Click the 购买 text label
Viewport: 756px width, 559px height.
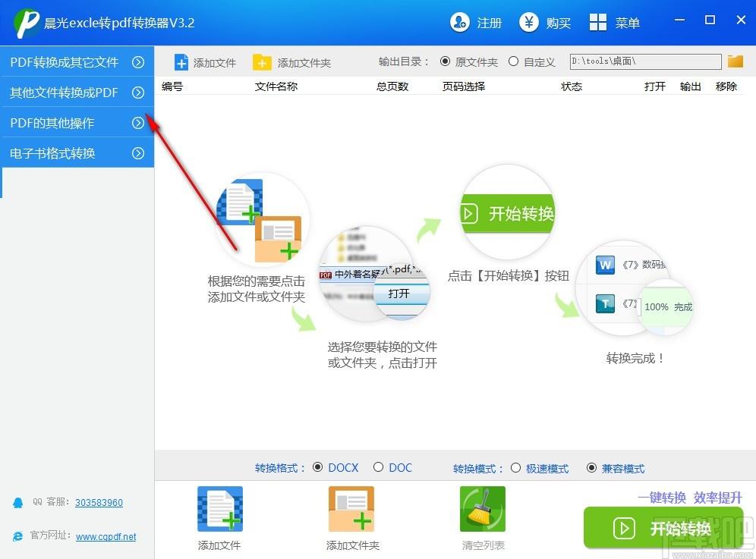(x=559, y=23)
